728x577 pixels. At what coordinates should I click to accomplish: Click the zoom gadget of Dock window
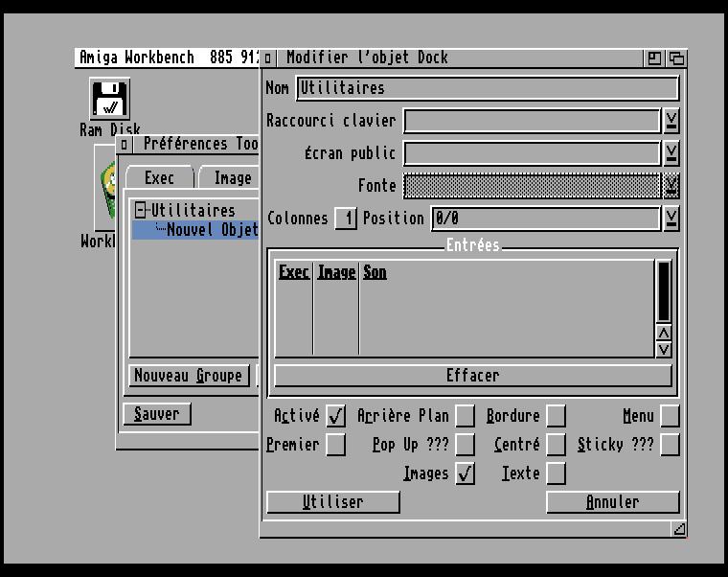tap(655, 58)
